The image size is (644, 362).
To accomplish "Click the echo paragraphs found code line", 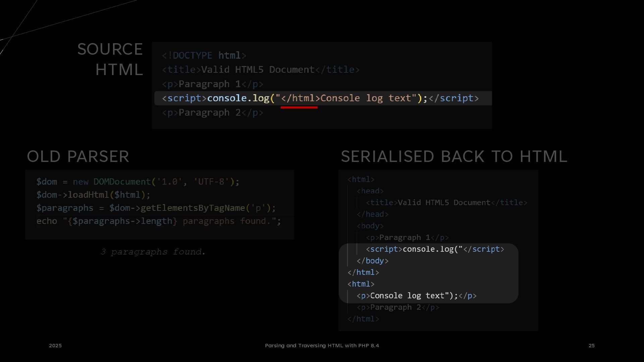I will tap(159, 221).
